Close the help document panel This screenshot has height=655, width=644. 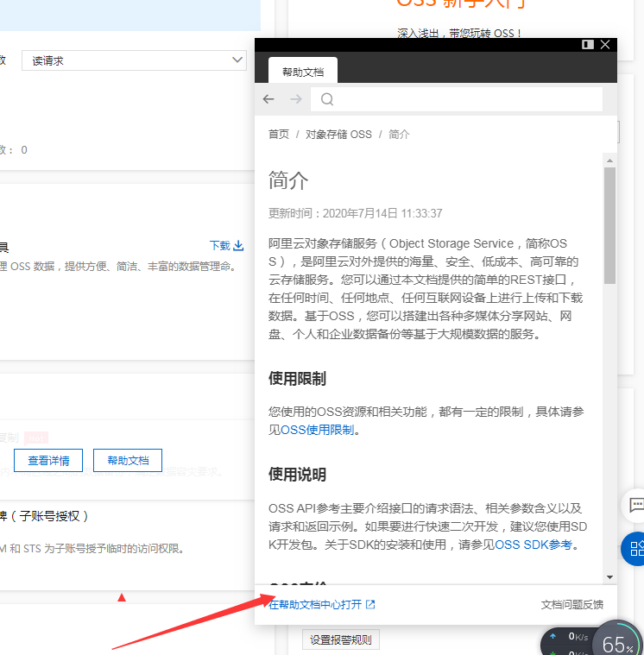click(x=605, y=44)
